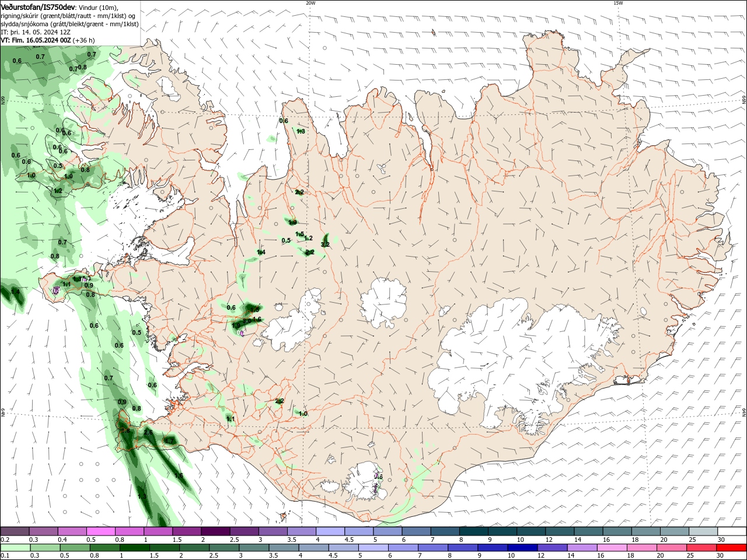Screen dimensions: 747x560
Task: Pick purple lower swatch between 12 and 14
Action: pyautogui.click(x=552, y=548)
